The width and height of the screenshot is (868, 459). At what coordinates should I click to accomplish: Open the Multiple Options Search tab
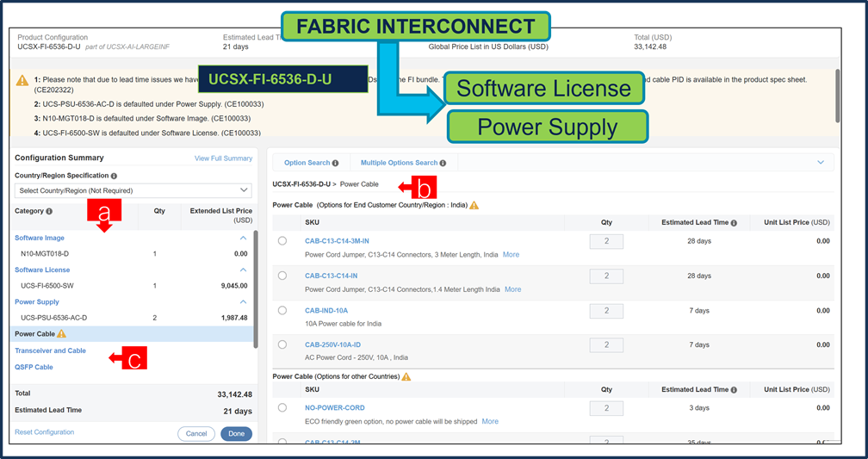coord(404,164)
